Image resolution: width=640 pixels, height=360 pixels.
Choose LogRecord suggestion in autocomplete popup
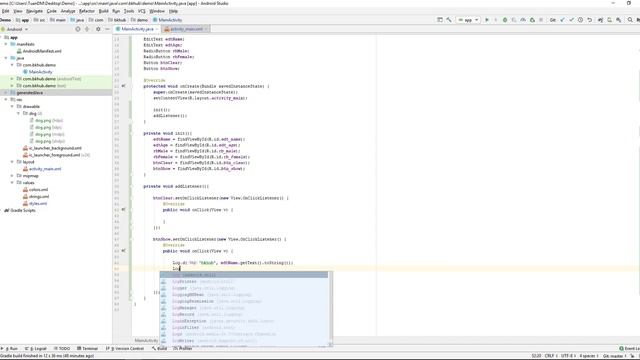pyautogui.click(x=244, y=315)
